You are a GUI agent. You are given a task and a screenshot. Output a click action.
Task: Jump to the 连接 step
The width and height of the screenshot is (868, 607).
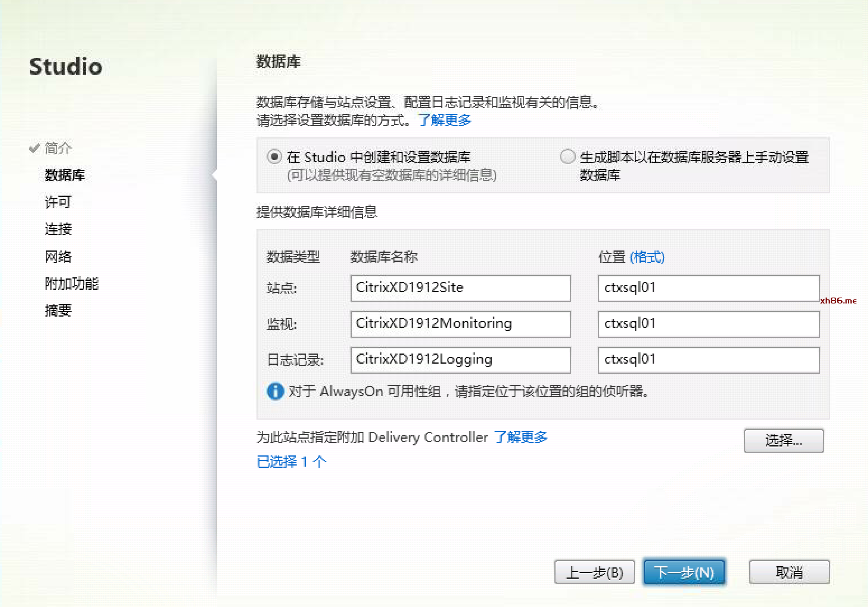pyautogui.click(x=58, y=229)
